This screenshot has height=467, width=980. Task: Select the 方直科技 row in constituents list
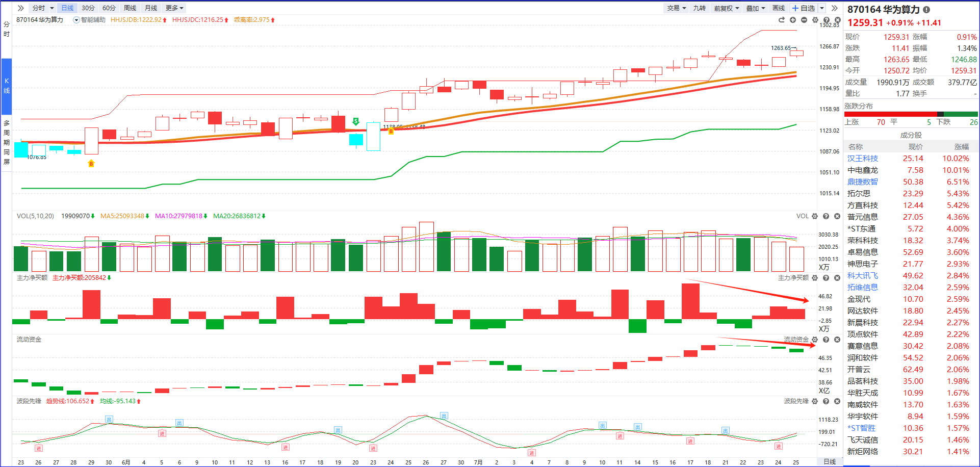pos(911,205)
